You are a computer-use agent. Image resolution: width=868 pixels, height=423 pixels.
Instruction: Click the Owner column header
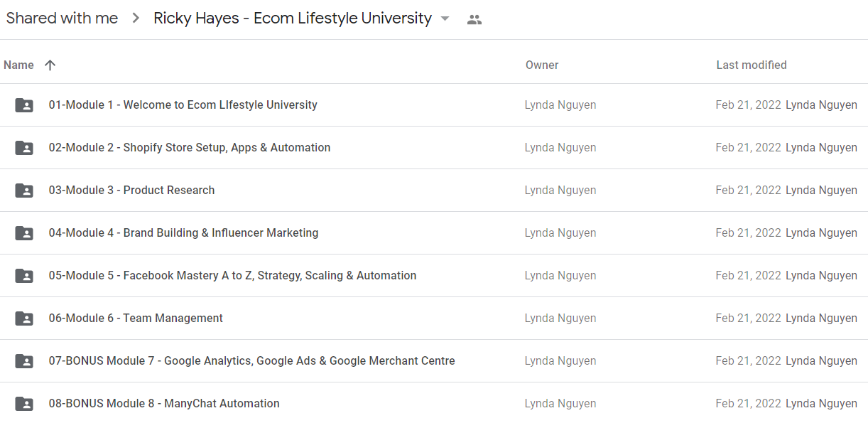tap(542, 65)
